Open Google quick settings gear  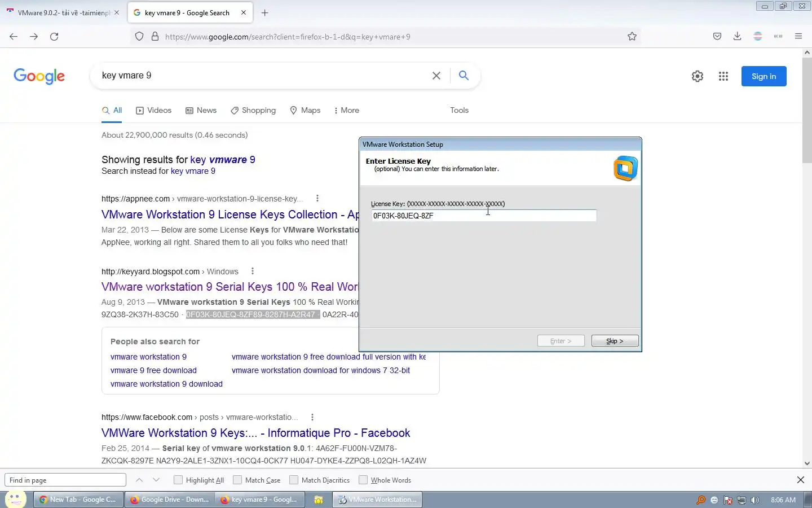pos(698,76)
